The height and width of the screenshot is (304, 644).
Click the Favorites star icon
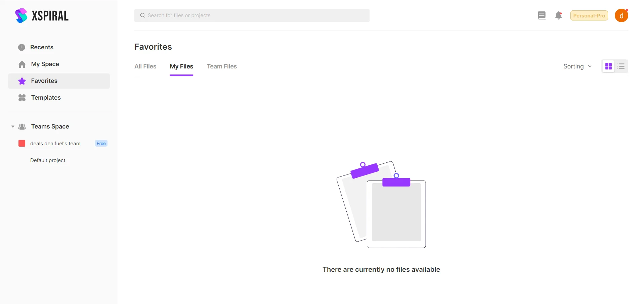coord(22,81)
